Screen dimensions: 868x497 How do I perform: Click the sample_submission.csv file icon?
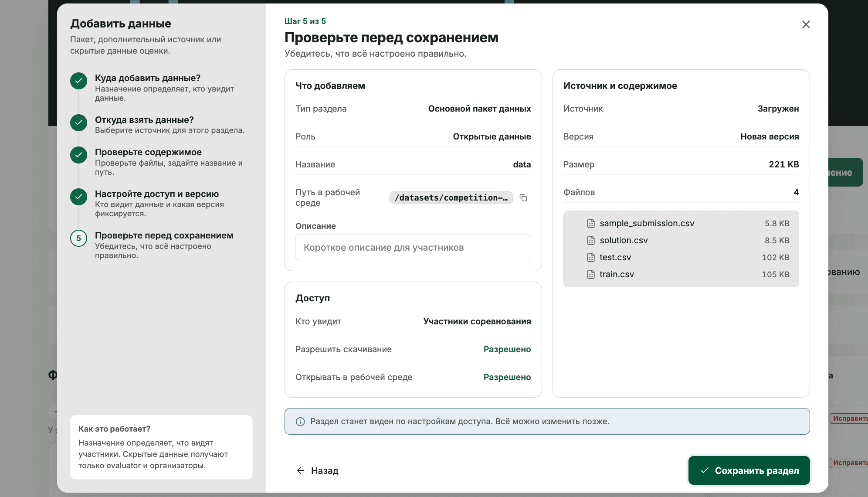pos(590,224)
